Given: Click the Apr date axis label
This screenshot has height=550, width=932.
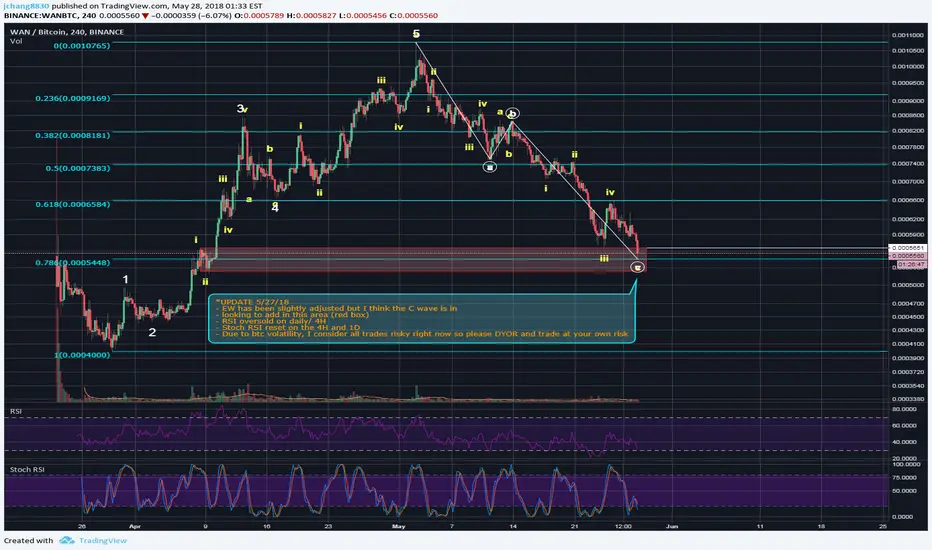Looking at the screenshot, I should click(x=135, y=526).
